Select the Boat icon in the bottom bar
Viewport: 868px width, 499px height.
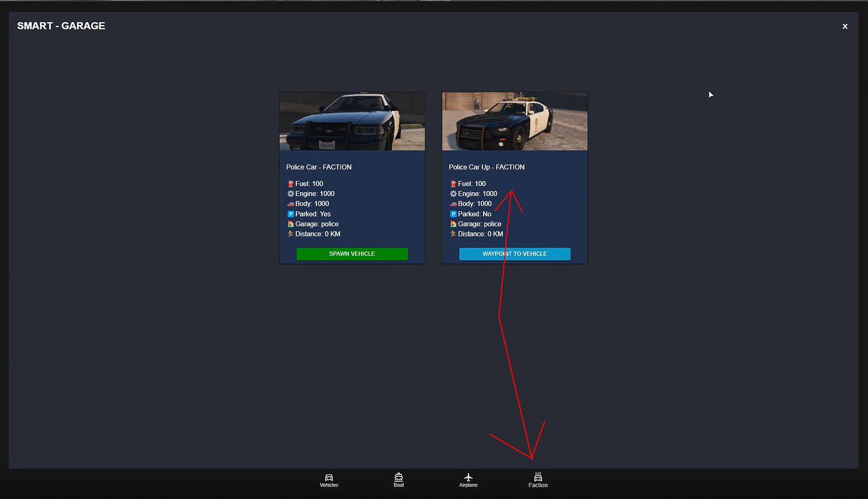(x=398, y=477)
